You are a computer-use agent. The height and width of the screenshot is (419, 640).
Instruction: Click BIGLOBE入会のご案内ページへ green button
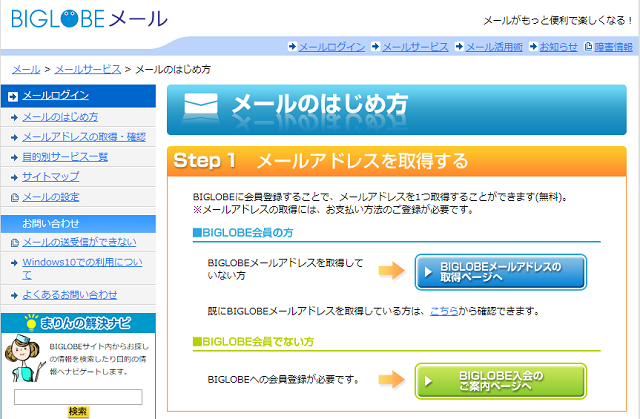(x=501, y=381)
